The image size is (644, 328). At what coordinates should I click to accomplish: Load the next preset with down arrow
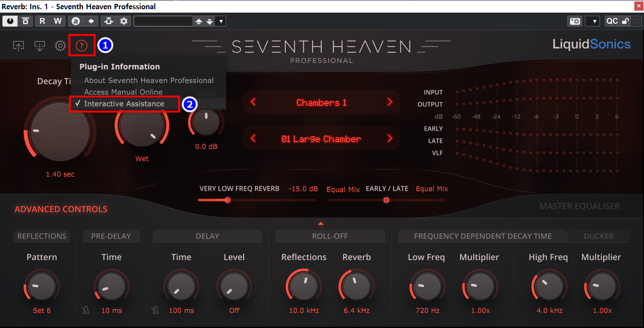(209, 21)
